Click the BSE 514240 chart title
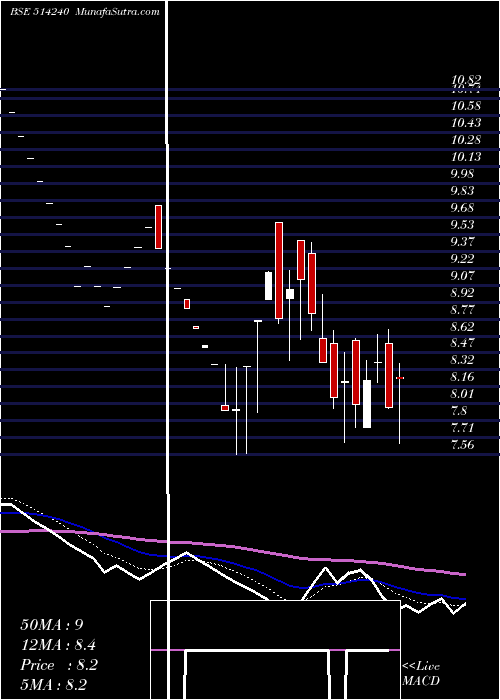The width and height of the screenshot is (500, 700). coord(39,12)
